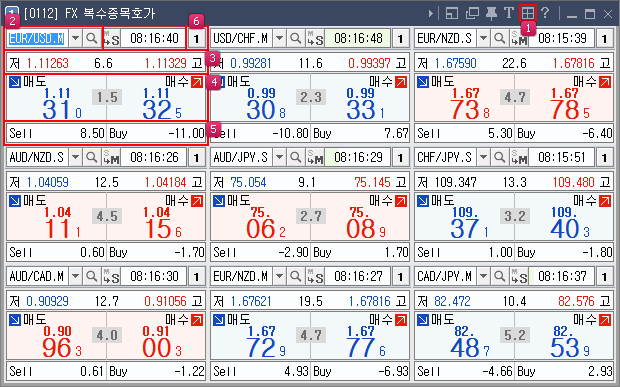Click the quantity box 1 beside 08:16:48

tap(400, 39)
